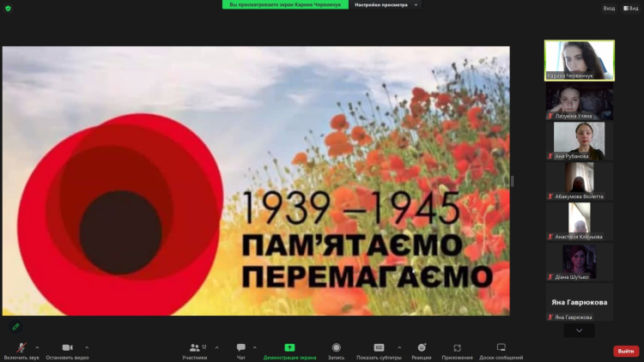The image size is (644, 362).
Task: Expand video options arrow beside camera
Action: tap(87, 347)
